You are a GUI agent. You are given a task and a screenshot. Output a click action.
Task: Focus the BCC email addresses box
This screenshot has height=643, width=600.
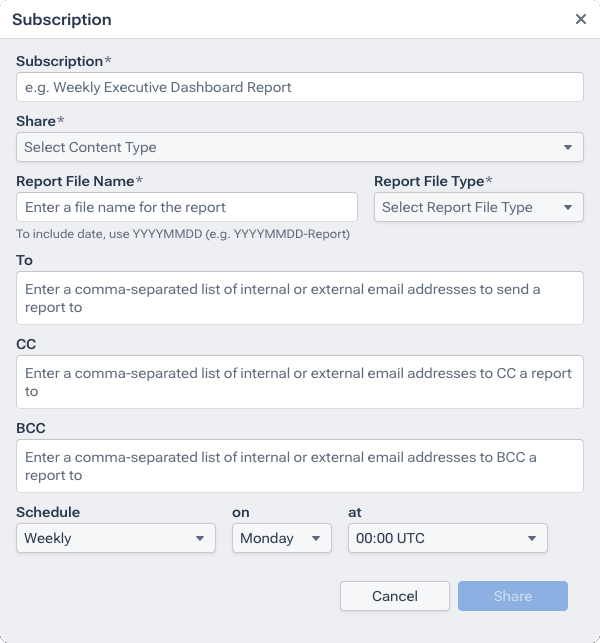(x=300, y=466)
